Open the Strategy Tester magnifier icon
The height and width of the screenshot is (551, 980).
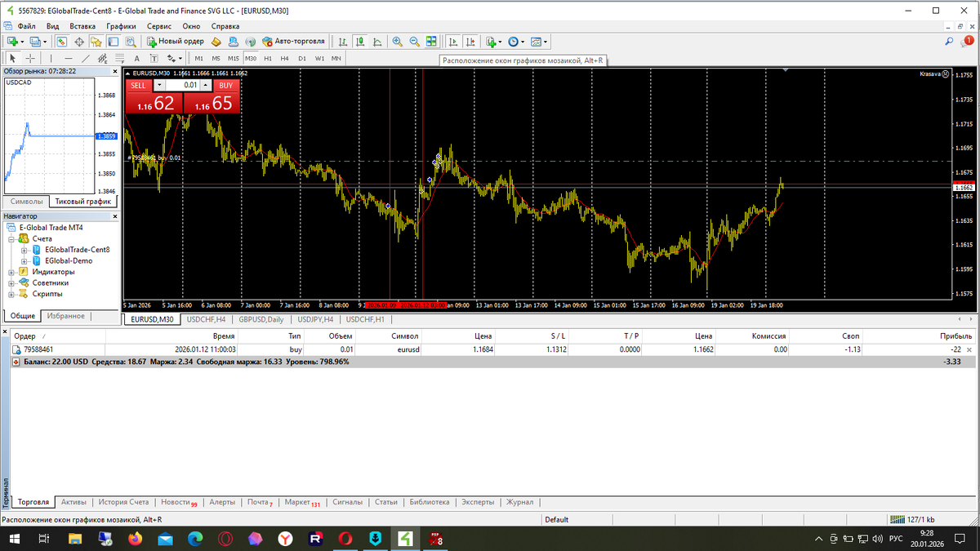click(131, 41)
